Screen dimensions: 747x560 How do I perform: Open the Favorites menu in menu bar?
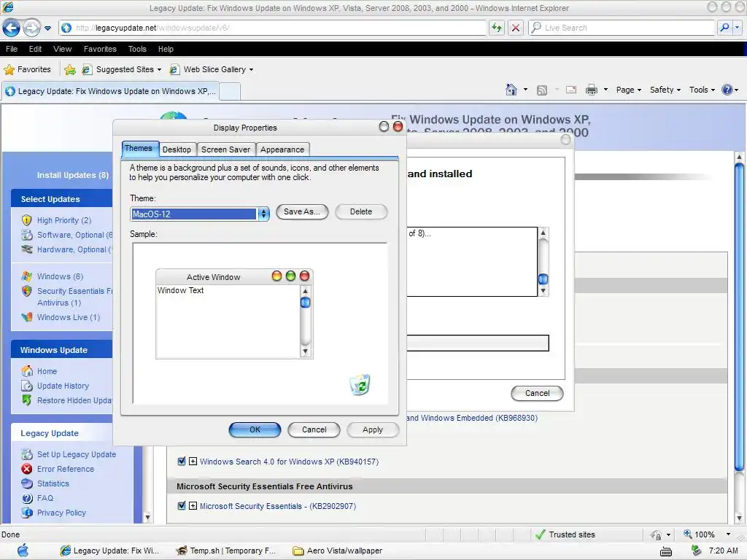click(100, 49)
